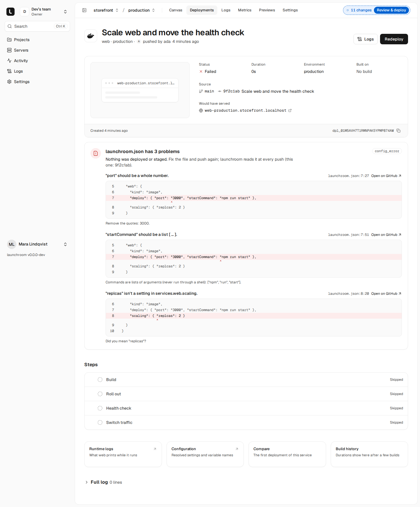Screen dimensions: 420x507
Task: Click the Build step status icon
Action: click(100, 380)
